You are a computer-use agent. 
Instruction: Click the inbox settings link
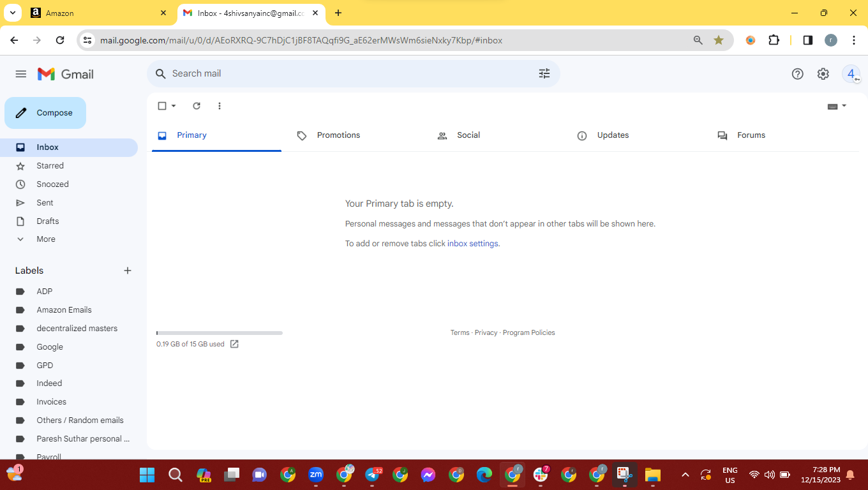coord(472,244)
